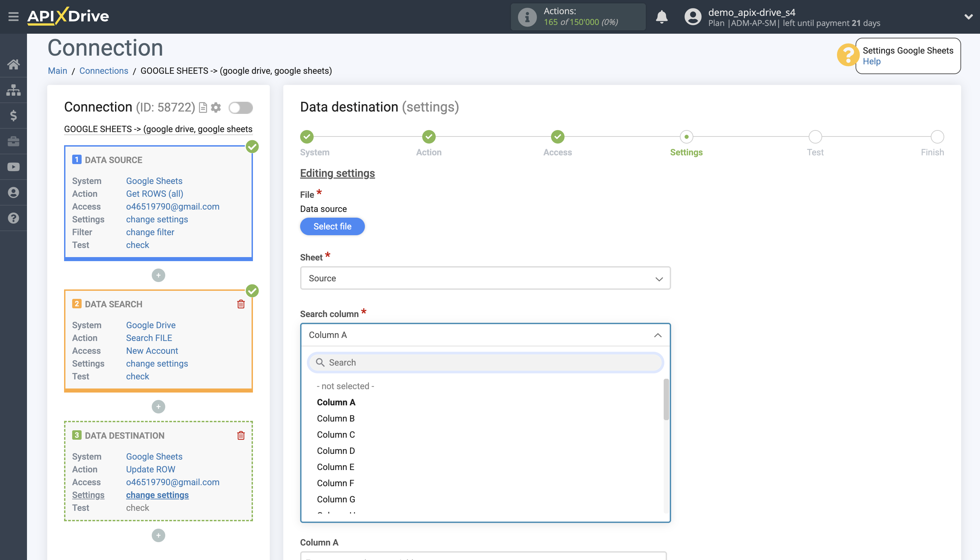Viewport: 980px width, 560px height.
Task: Open the Help link for Google Sheets
Action: tap(871, 61)
